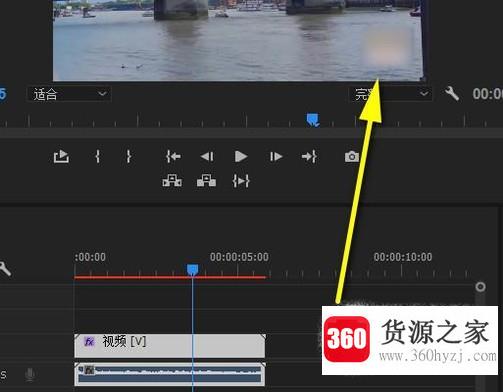Open the program monitor wrench settings
The image size is (503, 392).
click(452, 94)
